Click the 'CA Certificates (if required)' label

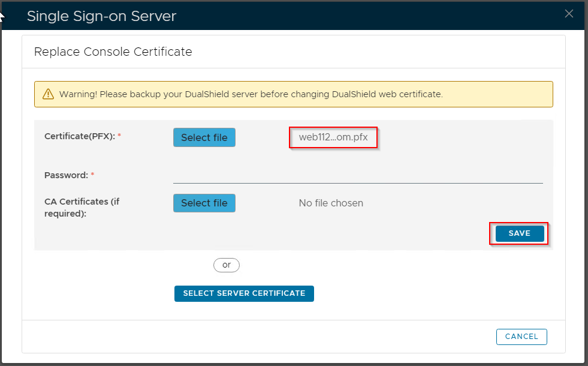coord(82,207)
